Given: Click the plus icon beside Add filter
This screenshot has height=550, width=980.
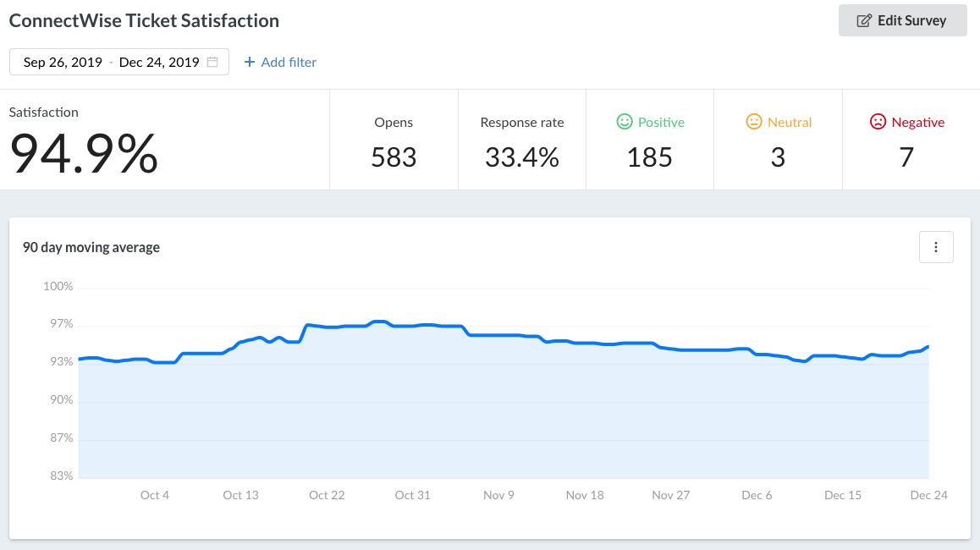Looking at the screenshot, I should tap(250, 62).
